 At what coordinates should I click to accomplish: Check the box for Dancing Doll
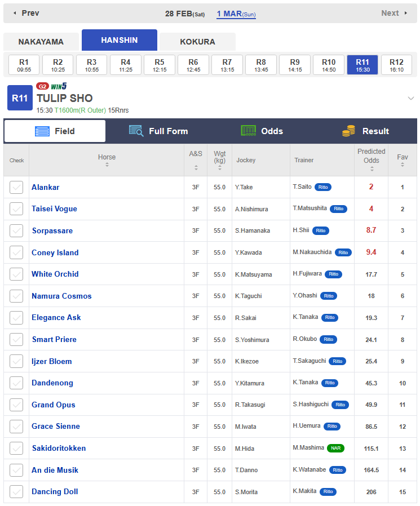pos(16,491)
